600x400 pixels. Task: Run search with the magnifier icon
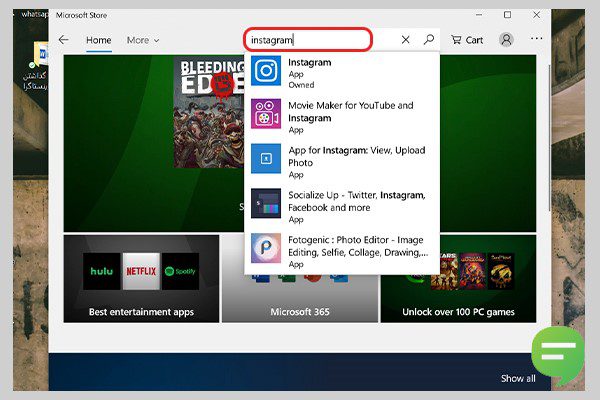click(429, 39)
